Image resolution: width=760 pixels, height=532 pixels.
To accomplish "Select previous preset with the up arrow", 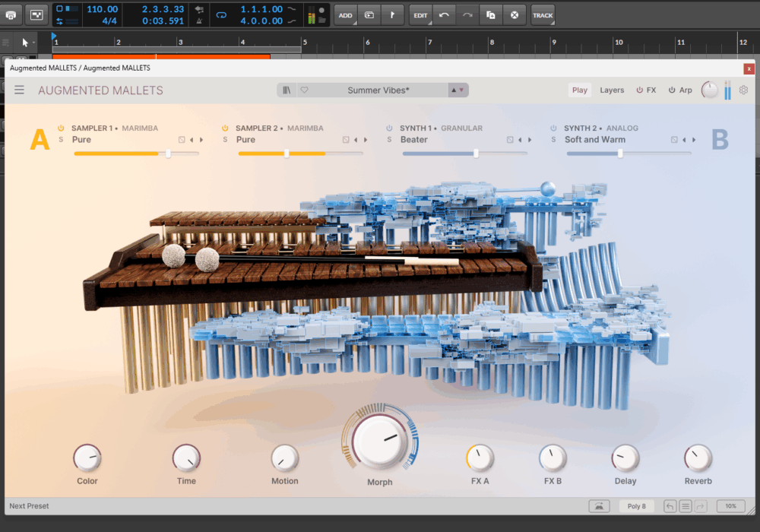I will (x=454, y=90).
